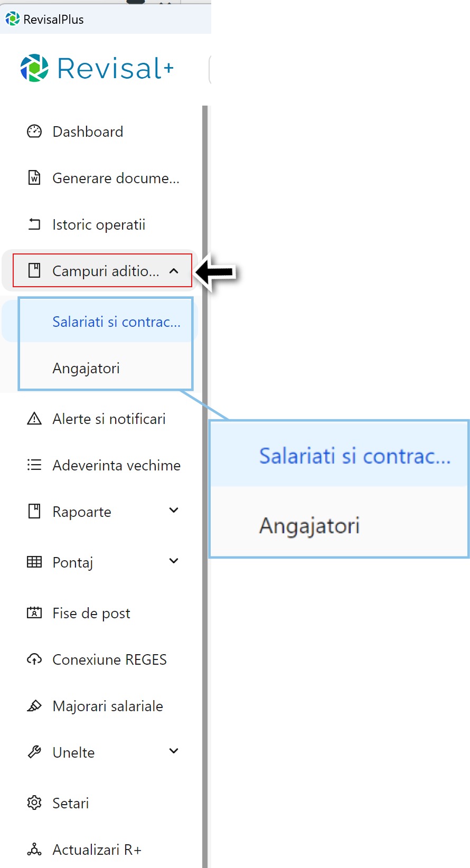Expand the Pontaj section
This screenshot has width=470, height=868.
coord(173,561)
